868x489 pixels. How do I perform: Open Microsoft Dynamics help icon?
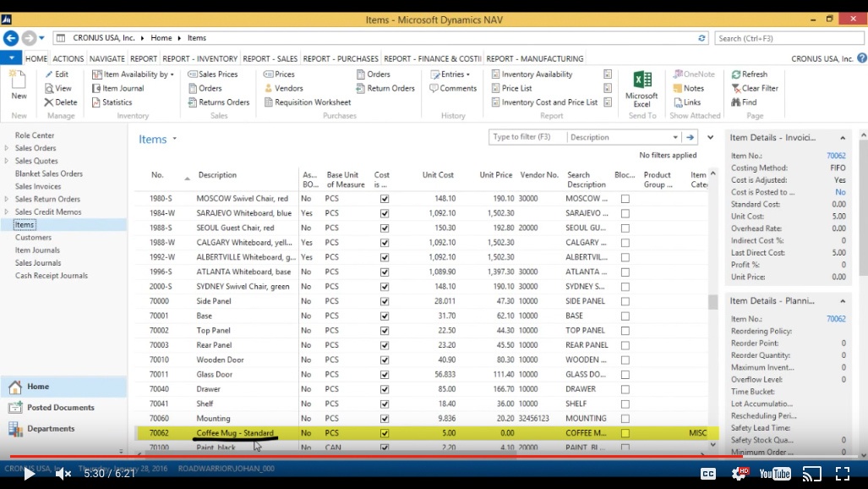tap(862, 58)
